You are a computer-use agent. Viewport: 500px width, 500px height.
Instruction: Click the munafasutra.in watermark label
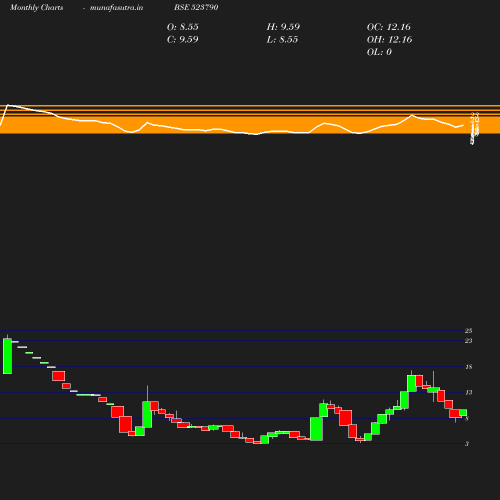pyautogui.click(x=116, y=7)
